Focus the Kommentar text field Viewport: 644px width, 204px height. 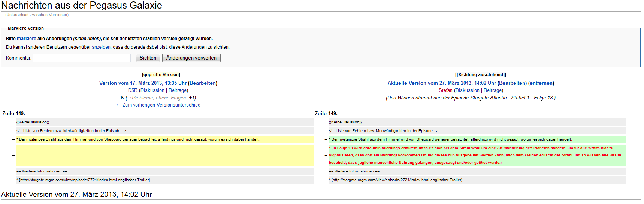coord(82,58)
